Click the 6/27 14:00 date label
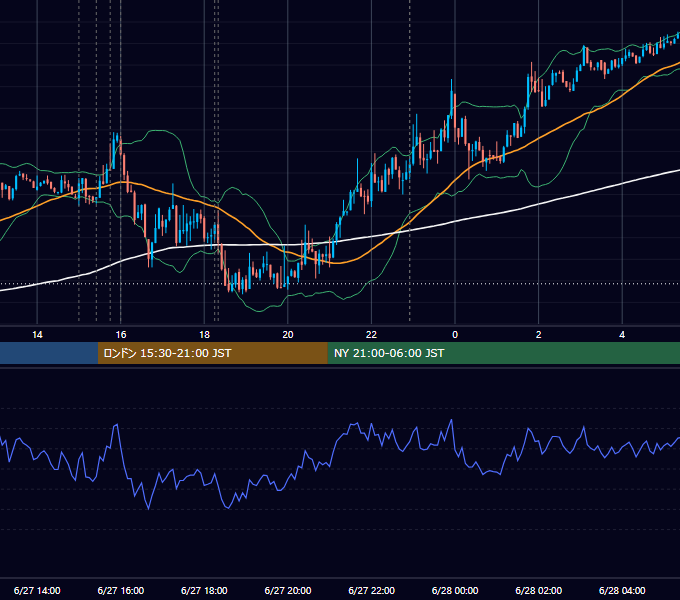 click(37, 590)
